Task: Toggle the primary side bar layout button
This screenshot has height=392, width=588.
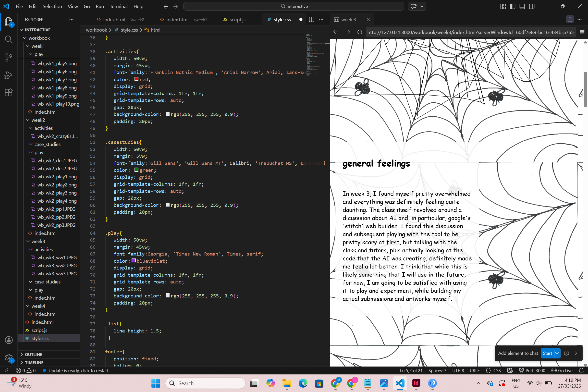Action: pyautogui.click(x=513, y=6)
